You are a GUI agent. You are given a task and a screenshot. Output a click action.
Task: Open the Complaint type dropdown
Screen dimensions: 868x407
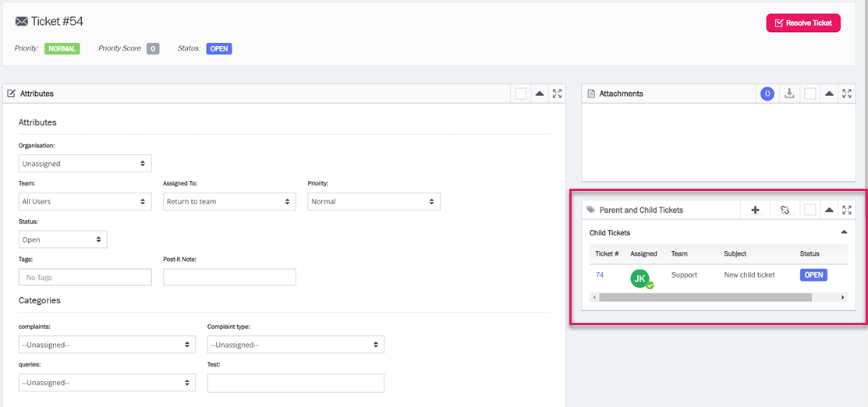point(296,345)
